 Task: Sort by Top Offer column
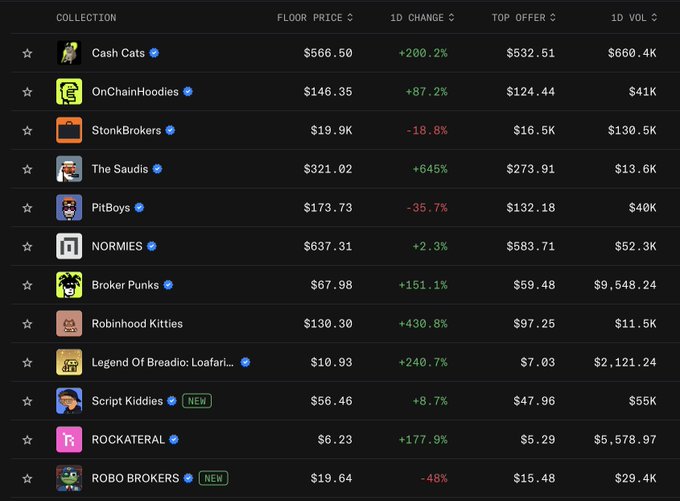click(x=523, y=18)
